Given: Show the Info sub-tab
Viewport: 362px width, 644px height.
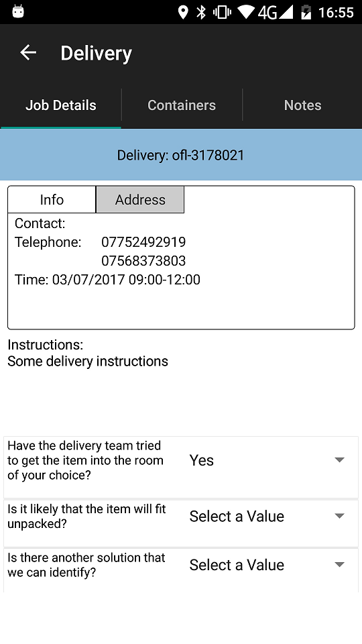Looking at the screenshot, I should click(52, 200).
